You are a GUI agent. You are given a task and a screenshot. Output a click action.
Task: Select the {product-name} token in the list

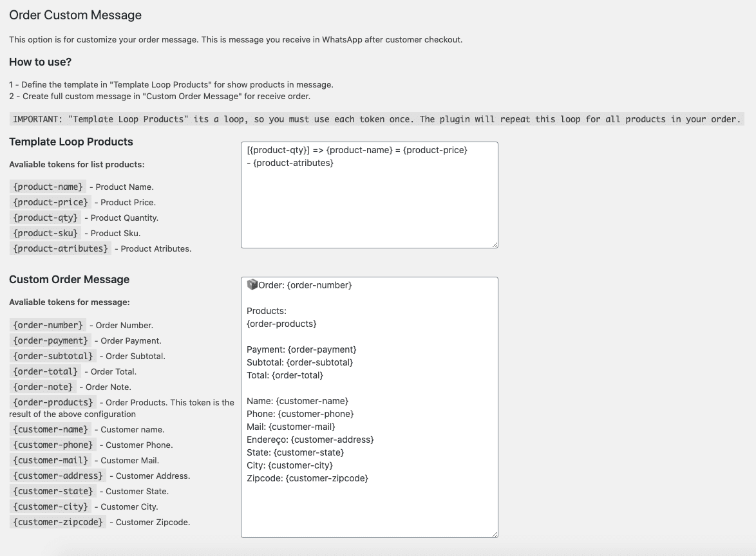[x=48, y=187]
